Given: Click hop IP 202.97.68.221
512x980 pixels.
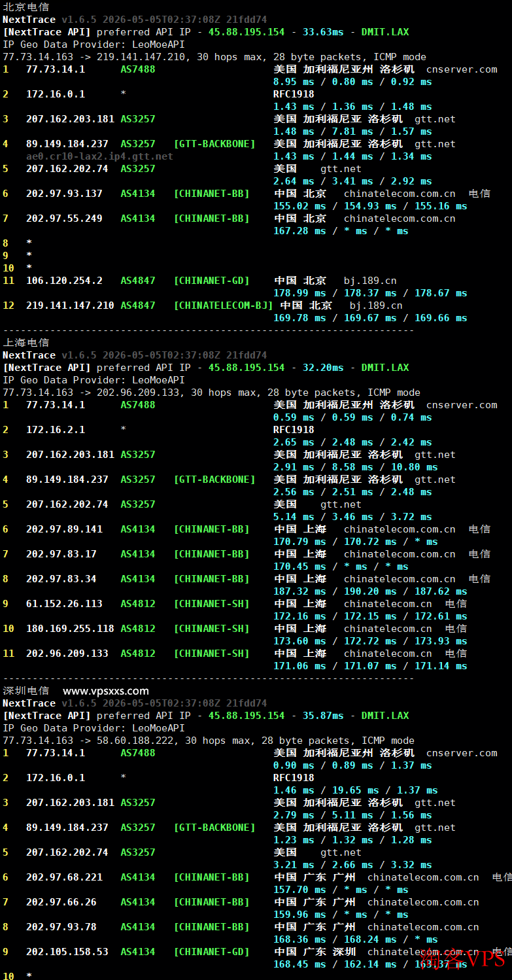Looking at the screenshot, I should point(64,877).
